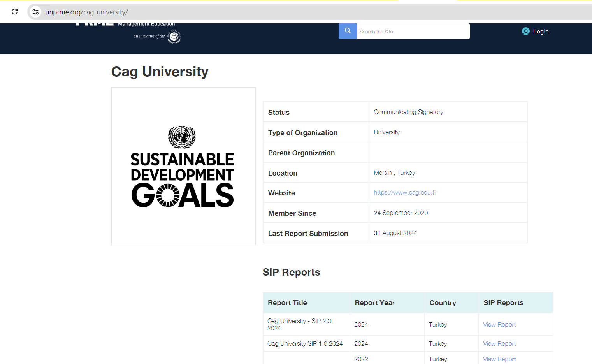Select the 31 August 2024 submission date

tap(395, 233)
